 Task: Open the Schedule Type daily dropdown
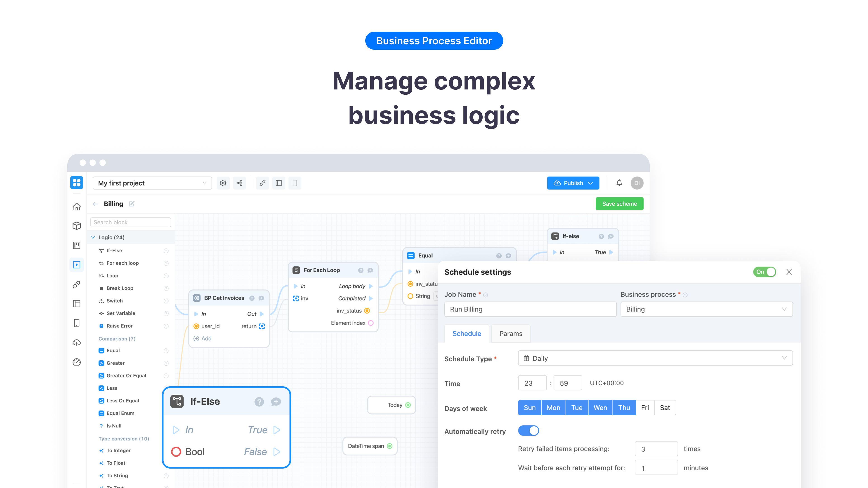coord(656,358)
